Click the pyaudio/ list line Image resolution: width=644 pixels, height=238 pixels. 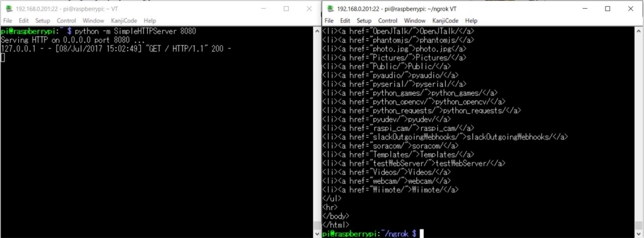(391, 75)
